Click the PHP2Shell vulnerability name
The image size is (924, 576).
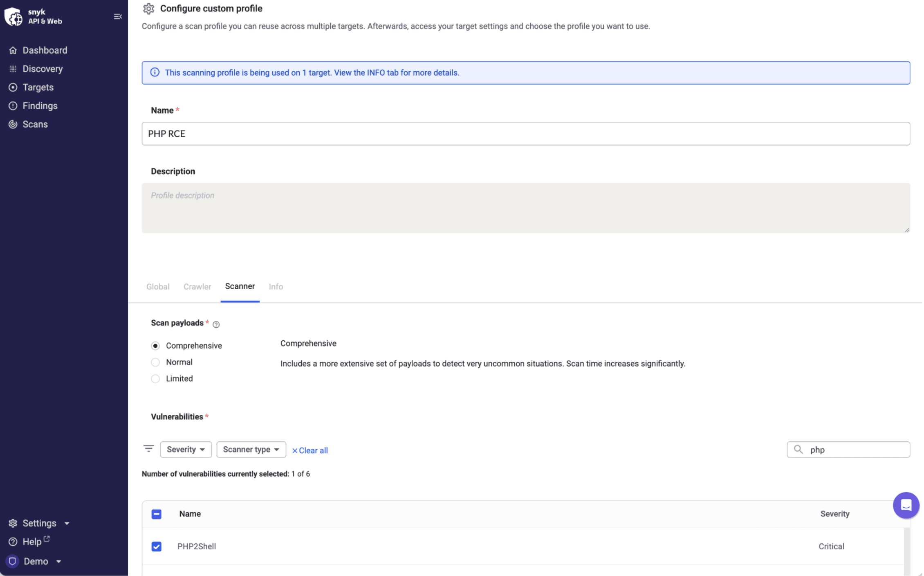coord(197,546)
